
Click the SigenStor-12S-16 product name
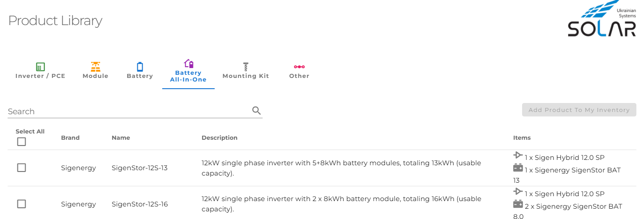(x=140, y=204)
